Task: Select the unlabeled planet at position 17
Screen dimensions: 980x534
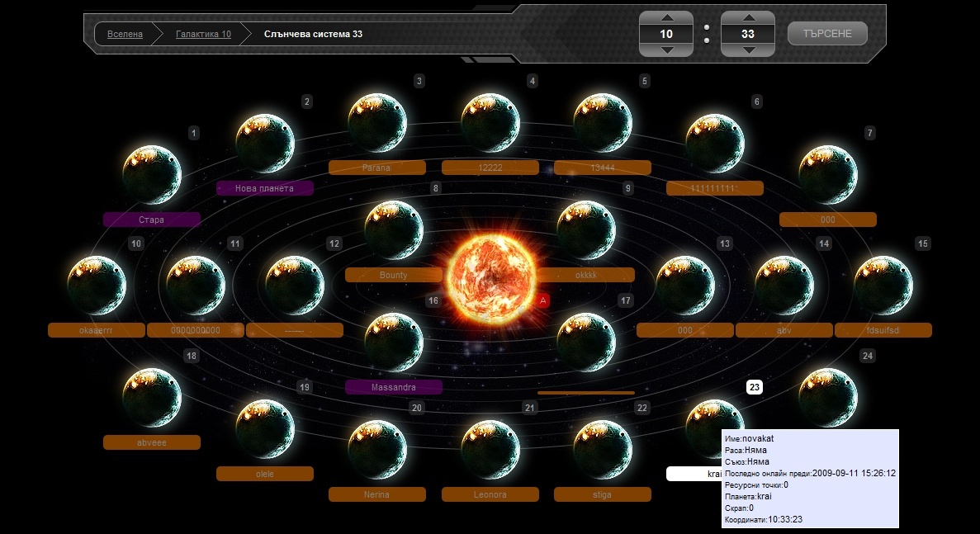Action: click(586, 343)
